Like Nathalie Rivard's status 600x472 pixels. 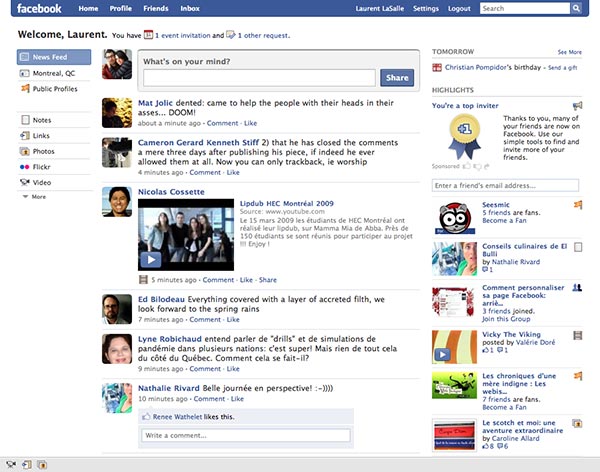237,399
